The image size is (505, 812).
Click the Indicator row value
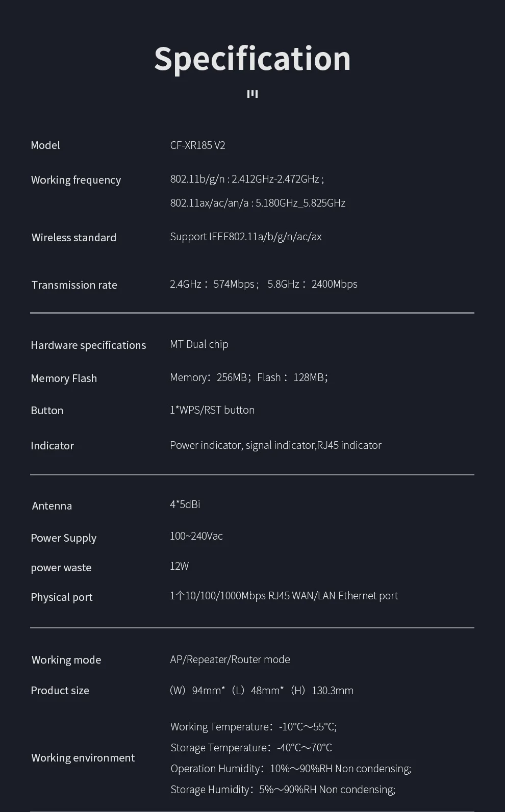(x=275, y=445)
